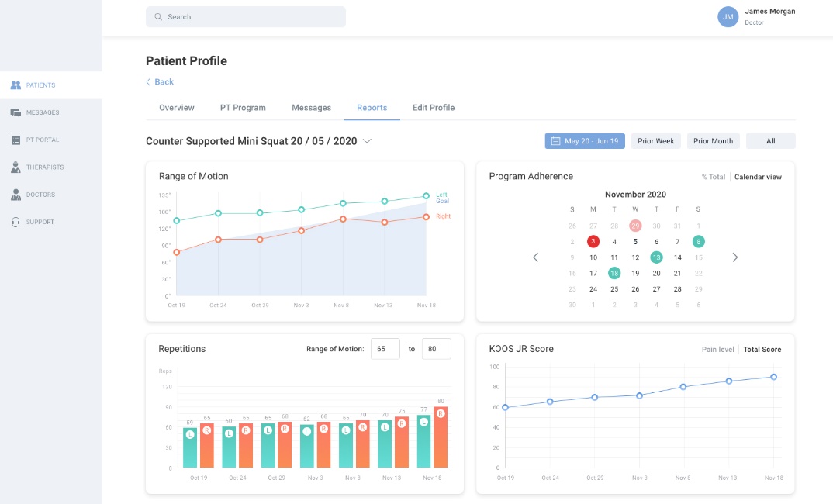833x504 pixels.
Task: Click the calendar icon in date range button
Action: coord(555,141)
